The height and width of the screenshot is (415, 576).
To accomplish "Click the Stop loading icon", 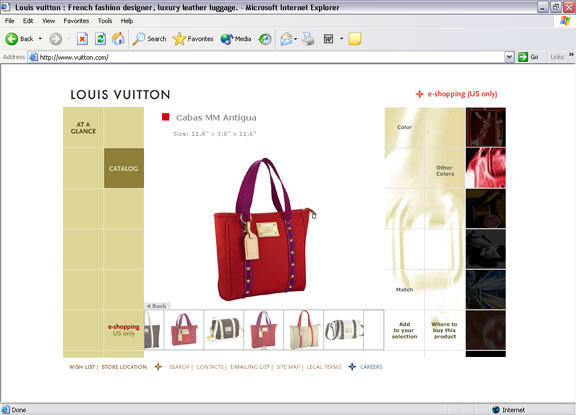I will click(82, 39).
